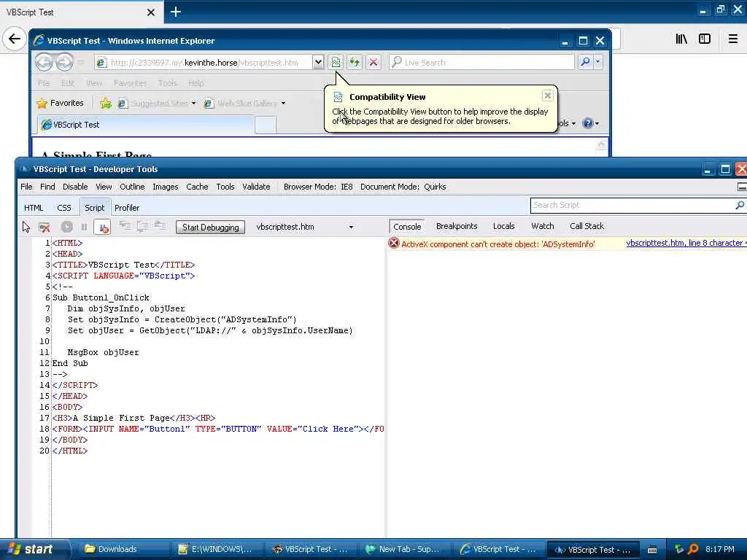
Task: Open the Call Stack tab
Action: 587,226
